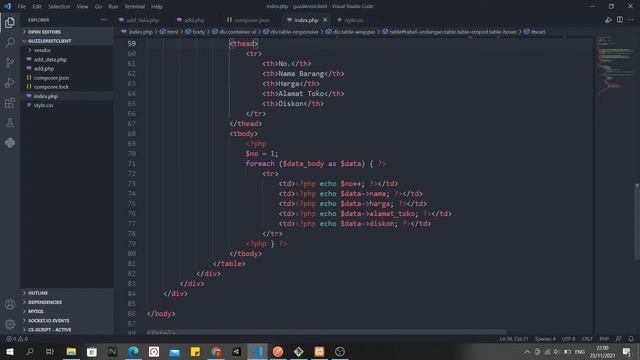This screenshot has height=360, width=640.
Task: Click Spaces: 4 indentation setting
Action: tap(545, 339)
